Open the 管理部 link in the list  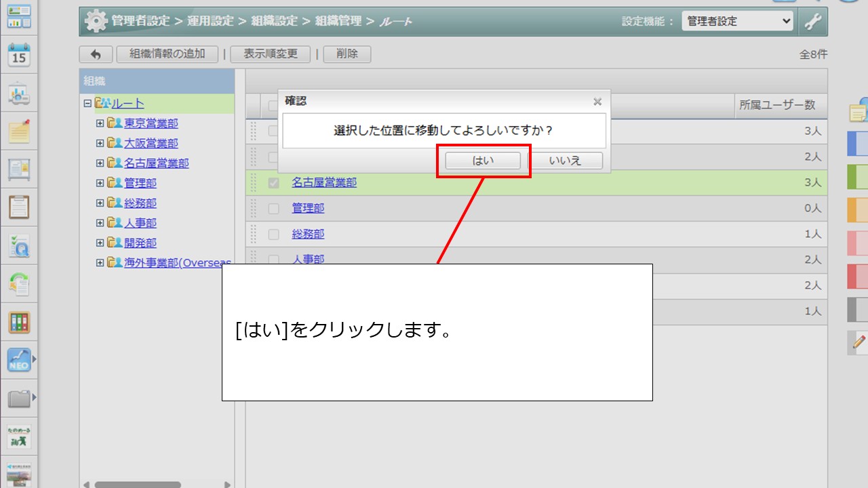[x=308, y=209]
